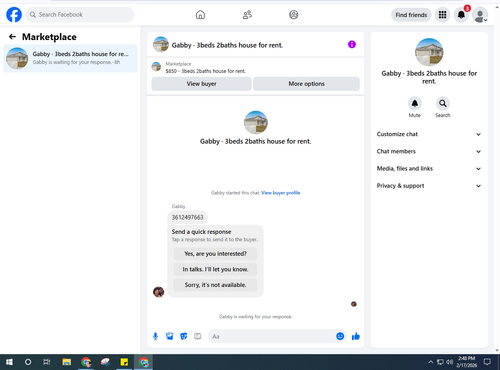Screen dimensions: 500x370
Task: Open the Action Center notification icon
Action: click(x=487, y=362)
